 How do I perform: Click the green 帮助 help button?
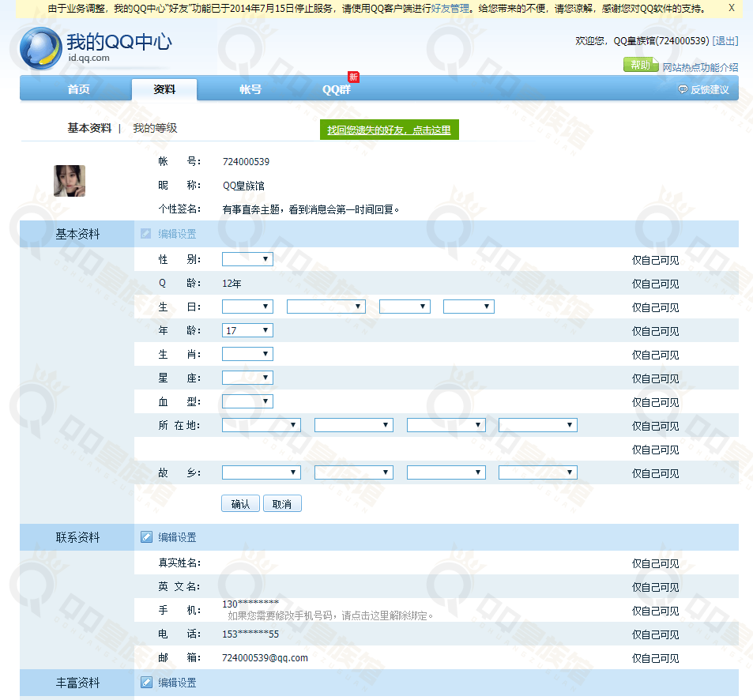tap(640, 65)
